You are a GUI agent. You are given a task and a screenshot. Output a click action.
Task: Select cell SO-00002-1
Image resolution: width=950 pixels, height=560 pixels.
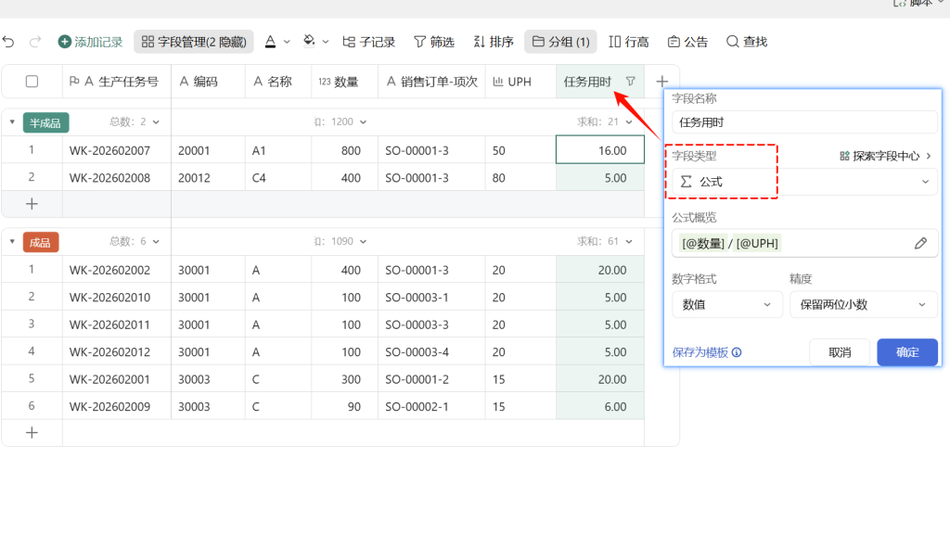pyautogui.click(x=432, y=406)
